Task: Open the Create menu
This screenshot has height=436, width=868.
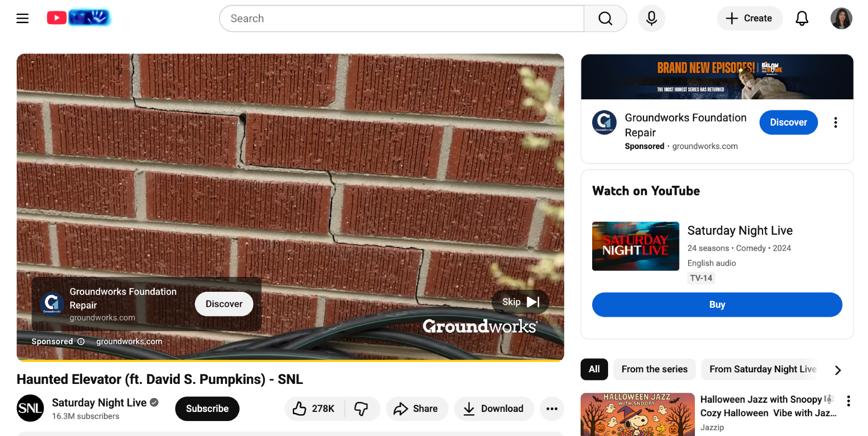Action: tap(749, 18)
